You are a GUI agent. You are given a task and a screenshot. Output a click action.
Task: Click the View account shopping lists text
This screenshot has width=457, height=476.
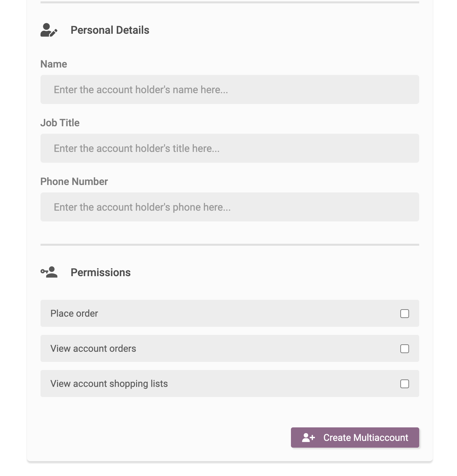(109, 384)
